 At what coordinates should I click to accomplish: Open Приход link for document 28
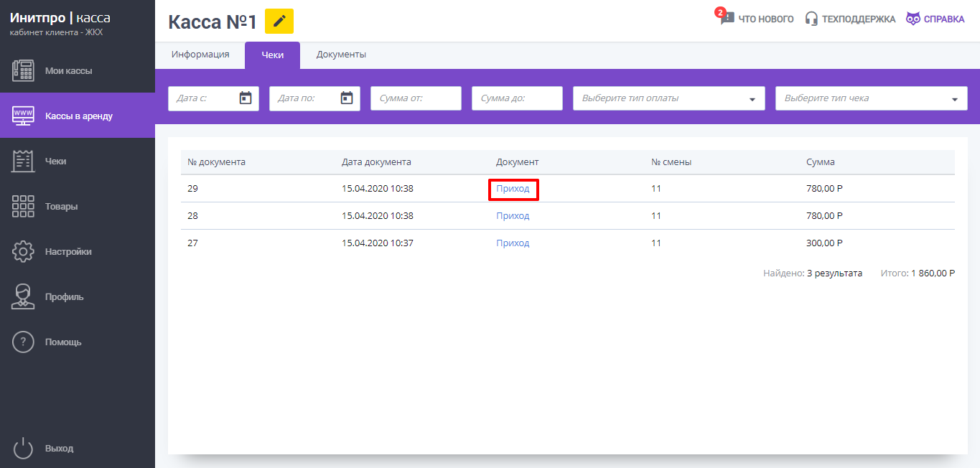pos(513,216)
